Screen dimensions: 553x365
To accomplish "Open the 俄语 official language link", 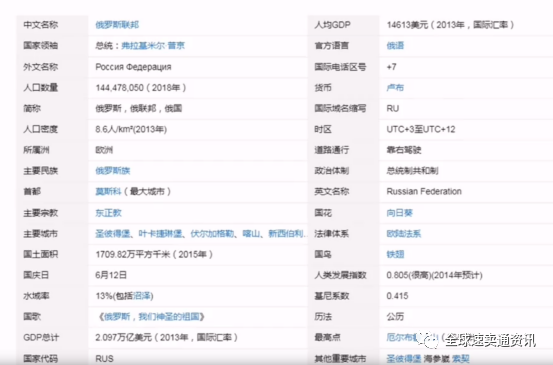I will (x=395, y=45).
